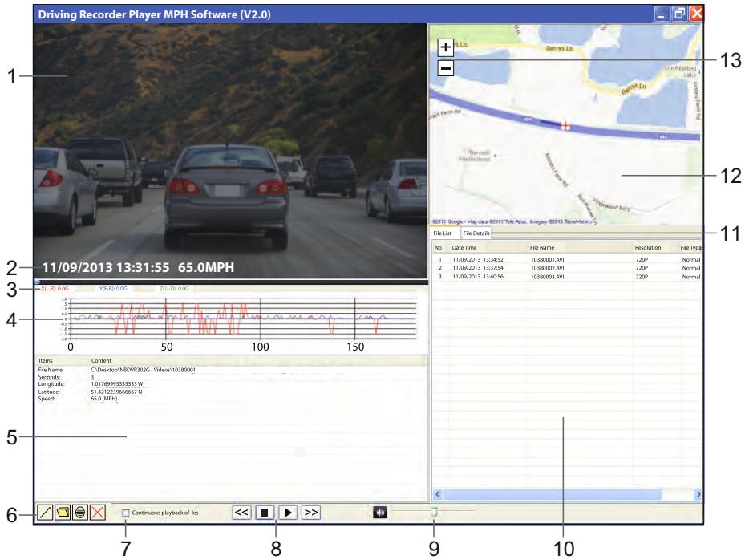Click the red cross position marker on map
The width and height of the screenshot is (745, 560).
[x=565, y=126]
